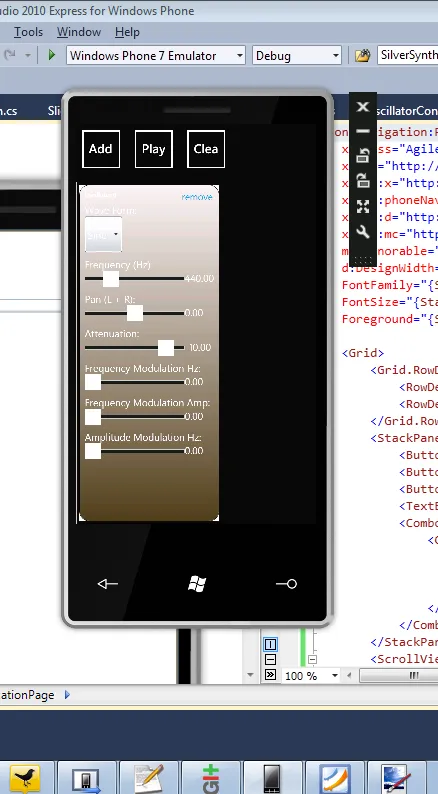This screenshot has height=794, width=438.
Task: Start debugging with the green play arrow
Action: tap(52, 55)
